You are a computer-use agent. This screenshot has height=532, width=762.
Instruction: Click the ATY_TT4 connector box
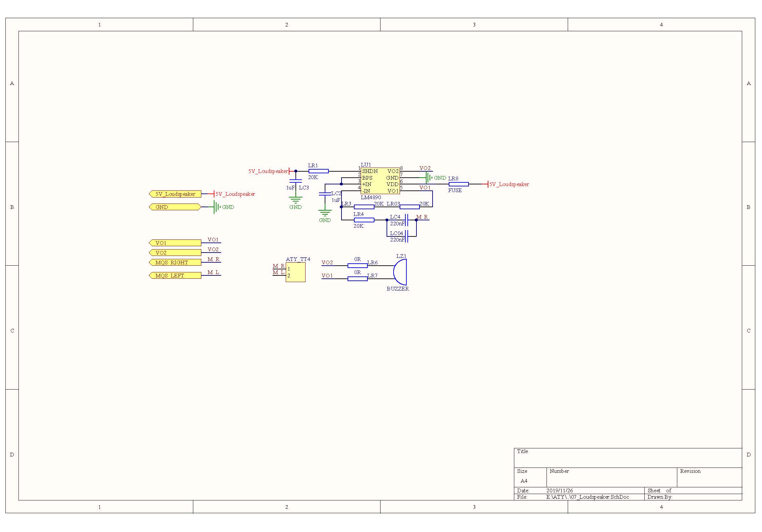click(x=295, y=272)
